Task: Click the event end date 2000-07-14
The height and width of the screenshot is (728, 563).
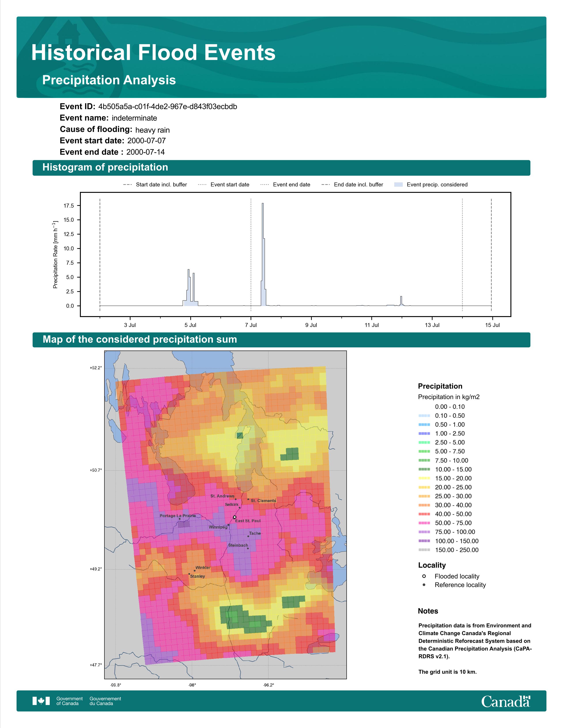Action: coord(145,152)
